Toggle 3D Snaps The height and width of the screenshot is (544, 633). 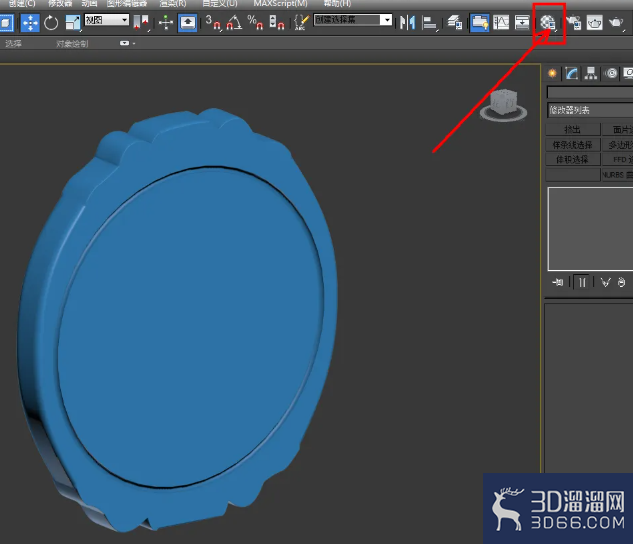pos(213,23)
